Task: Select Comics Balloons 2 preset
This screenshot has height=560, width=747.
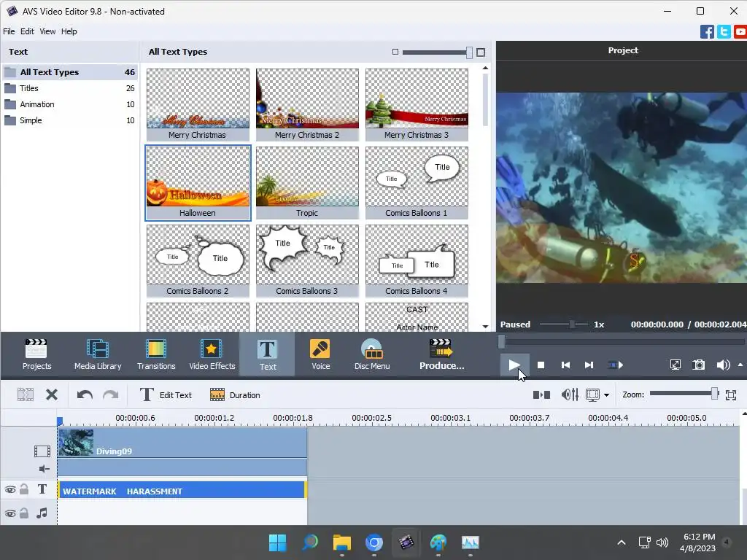Action: pyautogui.click(x=198, y=261)
